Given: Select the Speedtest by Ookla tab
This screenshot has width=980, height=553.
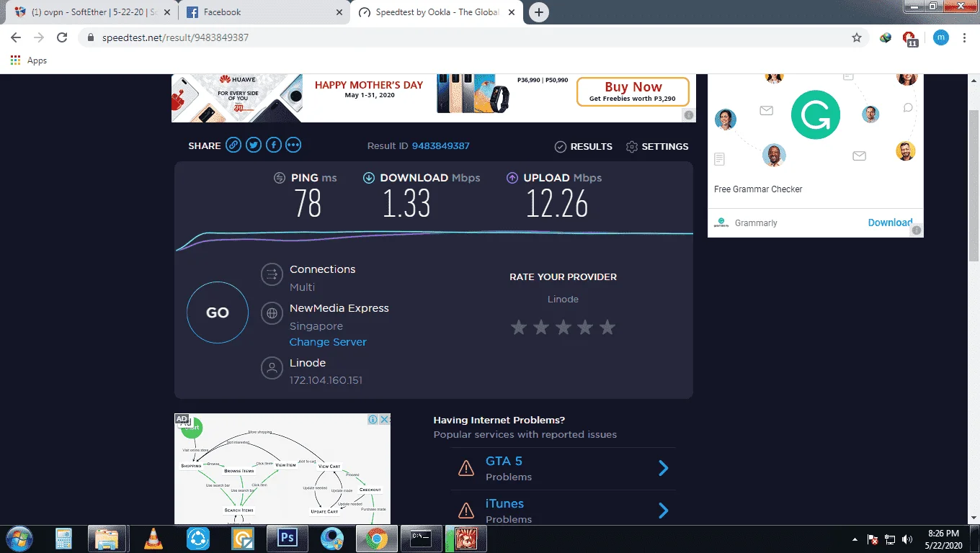Looking at the screenshot, I should tap(438, 12).
